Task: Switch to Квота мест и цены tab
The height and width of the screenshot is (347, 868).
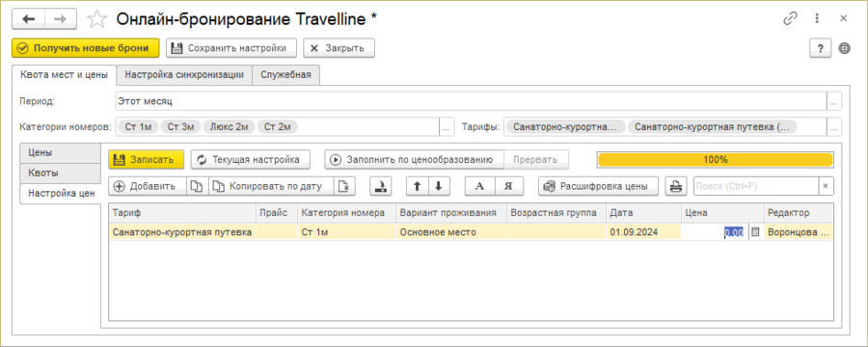Action: pyautogui.click(x=64, y=75)
